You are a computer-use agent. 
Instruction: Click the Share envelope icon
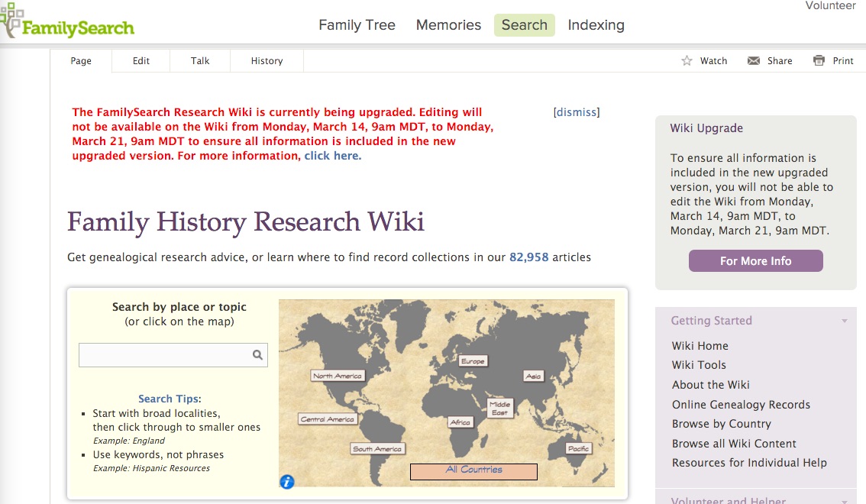tap(753, 61)
